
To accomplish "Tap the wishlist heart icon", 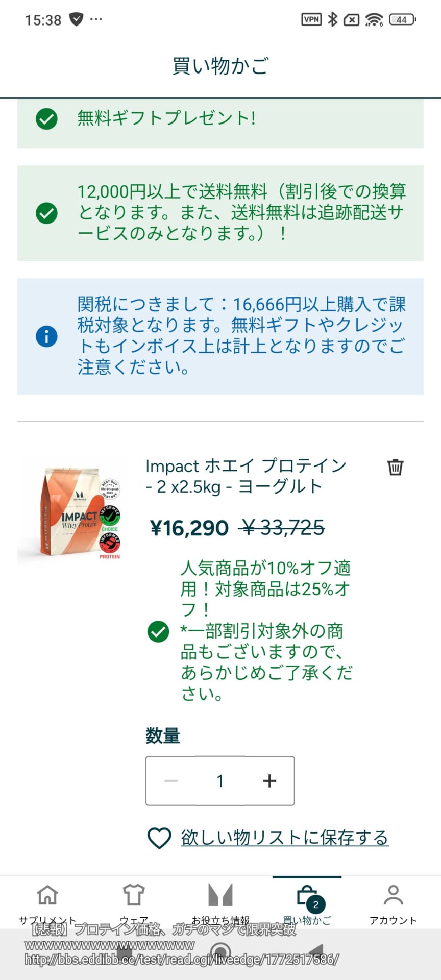I will [159, 838].
